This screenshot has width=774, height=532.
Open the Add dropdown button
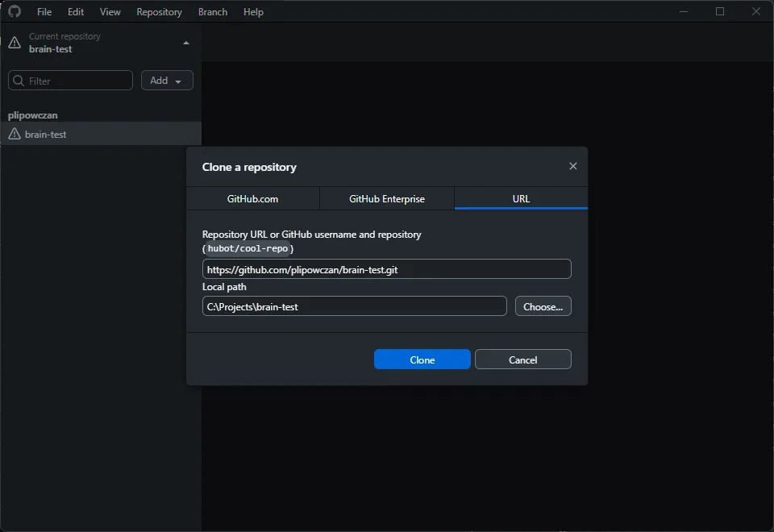click(x=167, y=81)
